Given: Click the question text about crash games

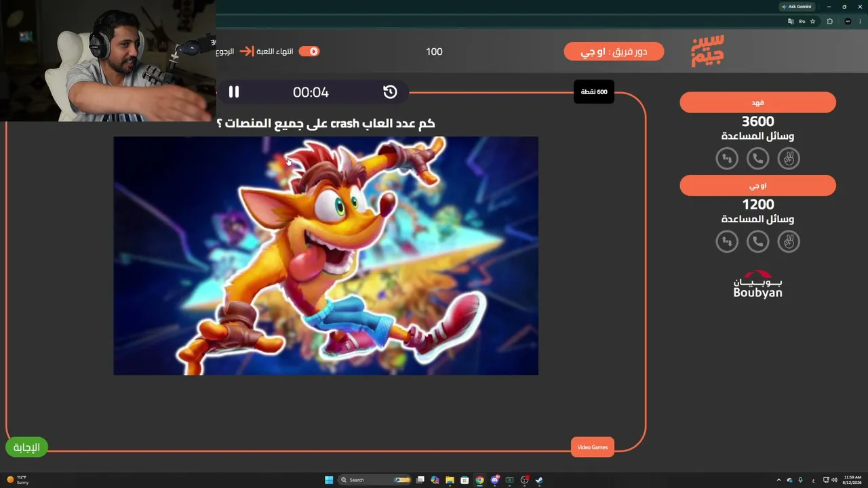Looking at the screenshot, I should coord(325,123).
